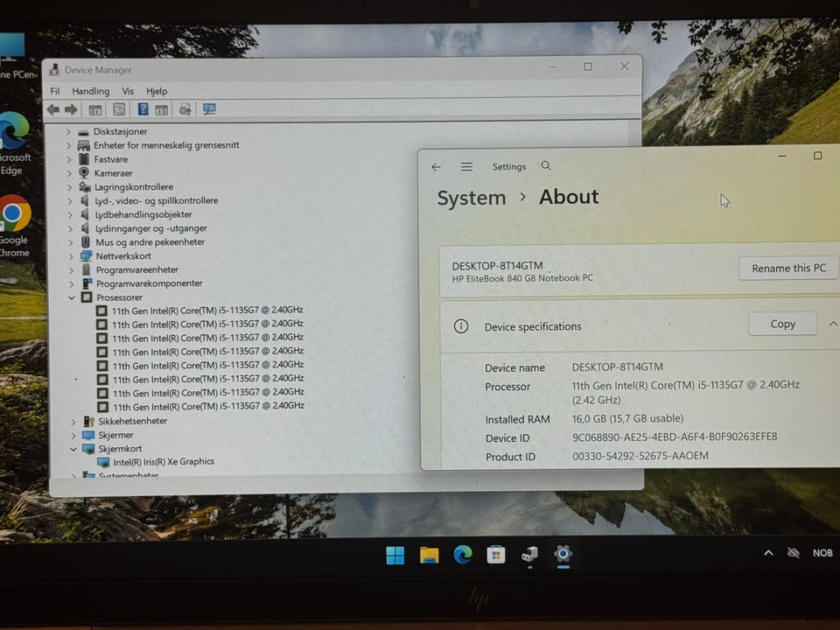Open the Vis menu in Device Manager
This screenshot has height=630, width=840.
click(x=128, y=91)
